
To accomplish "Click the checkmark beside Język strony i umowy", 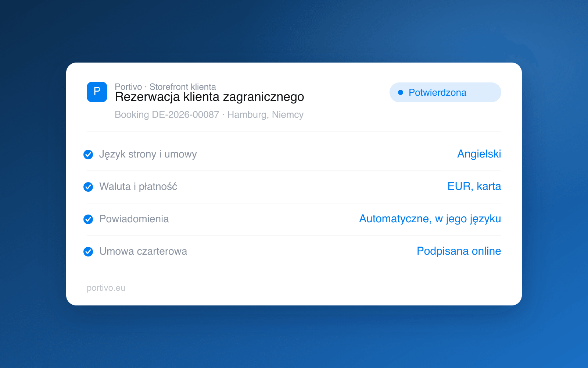I will click(88, 155).
